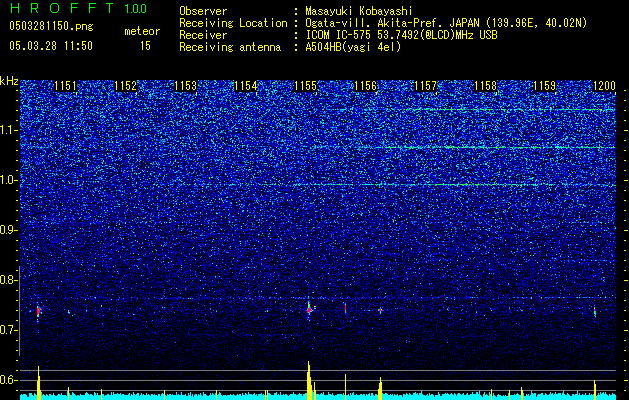Click the kHz axis unit label

[x=9, y=81]
